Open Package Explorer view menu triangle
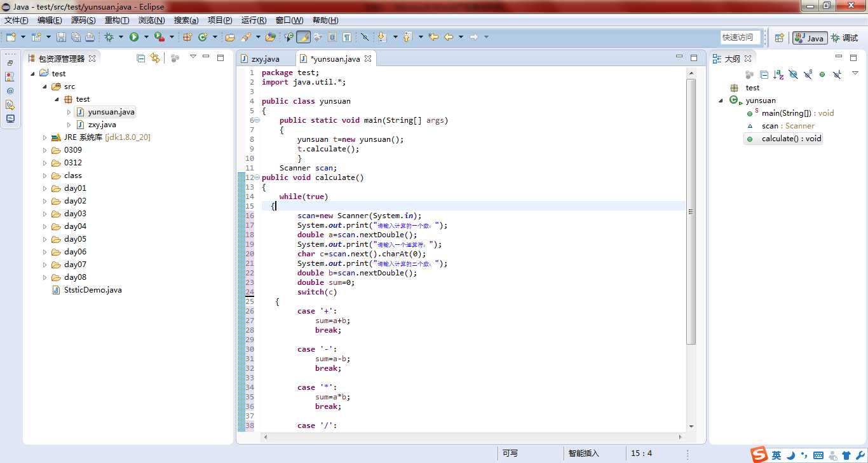 click(x=193, y=57)
